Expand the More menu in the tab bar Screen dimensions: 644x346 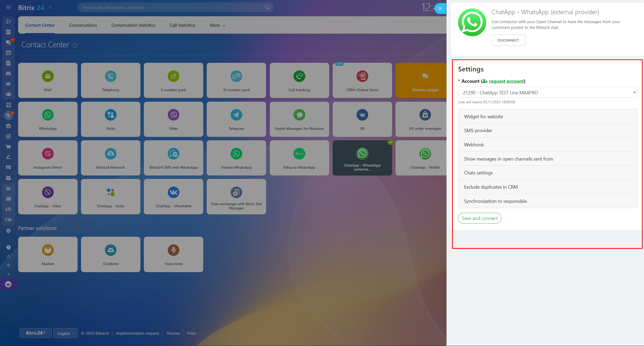pyautogui.click(x=217, y=25)
